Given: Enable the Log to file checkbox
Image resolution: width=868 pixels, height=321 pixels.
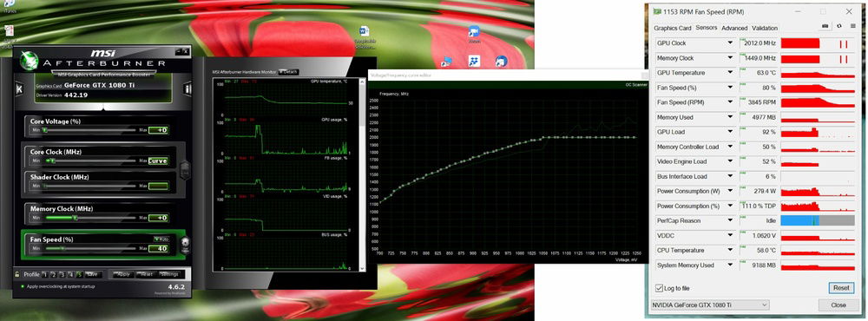Looking at the screenshot, I should pyautogui.click(x=659, y=288).
